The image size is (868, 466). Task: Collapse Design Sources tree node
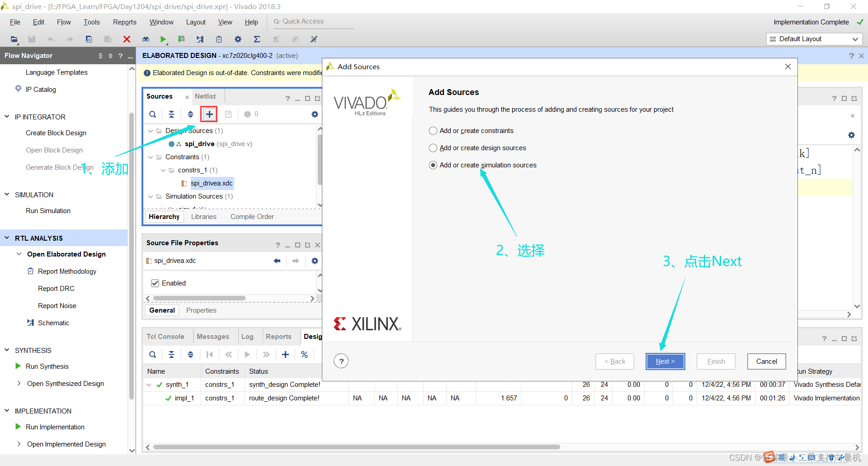click(151, 131)
